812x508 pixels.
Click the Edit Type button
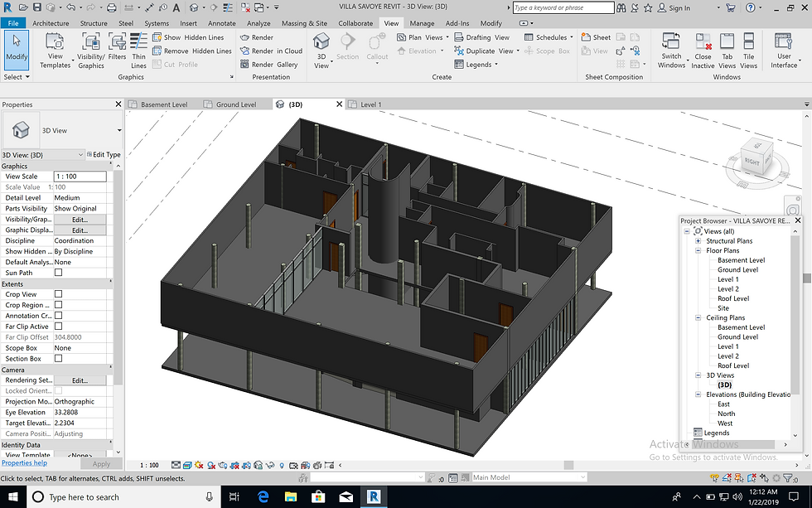click(104, 155)
